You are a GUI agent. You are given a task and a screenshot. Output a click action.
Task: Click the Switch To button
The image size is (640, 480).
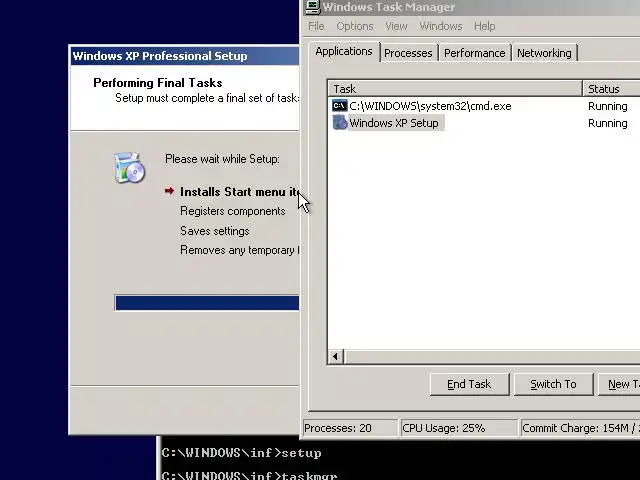553,384
